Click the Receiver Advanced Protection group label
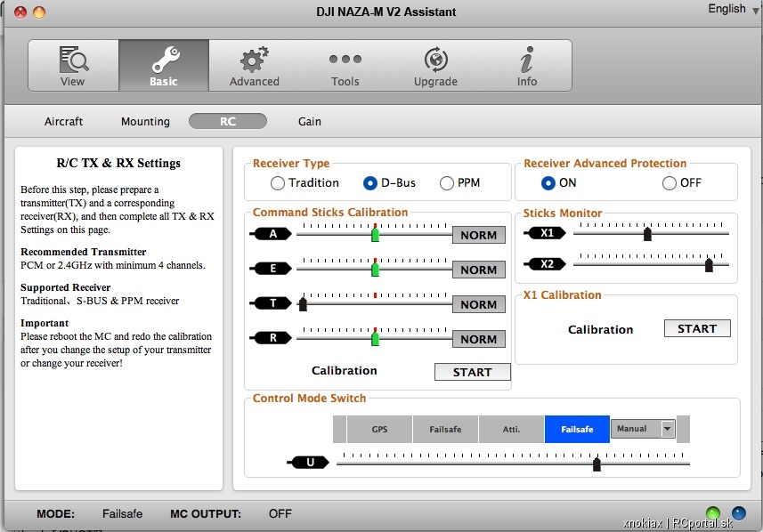This screenshot has height=532, width=763. 605,164
